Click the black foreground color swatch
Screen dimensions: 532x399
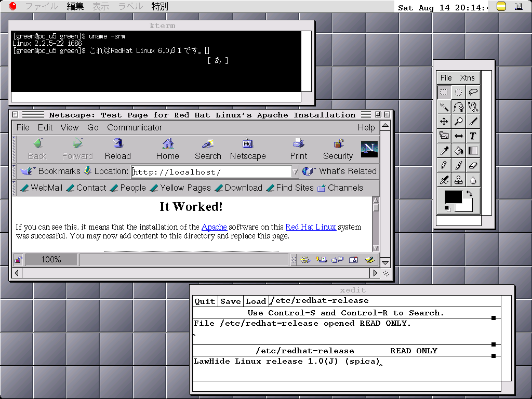453,197
